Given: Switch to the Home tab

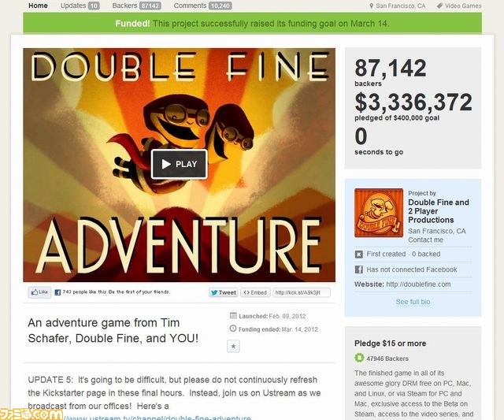Looking at the screenshot, I should tap(38, 6).
